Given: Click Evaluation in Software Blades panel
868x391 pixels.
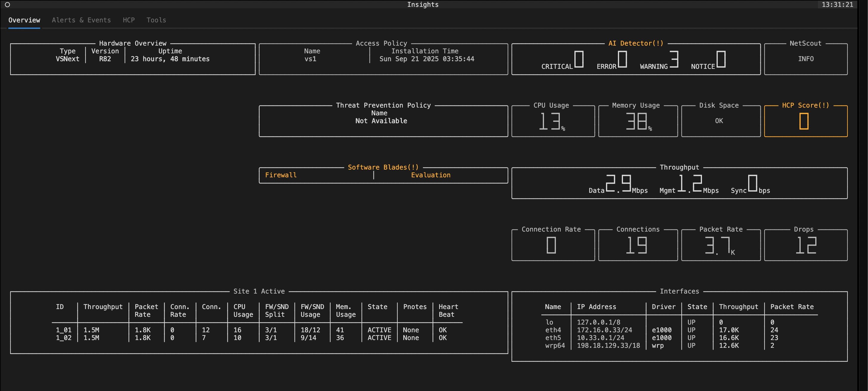Looking at the screenshot, I should [x=430, y=175].
